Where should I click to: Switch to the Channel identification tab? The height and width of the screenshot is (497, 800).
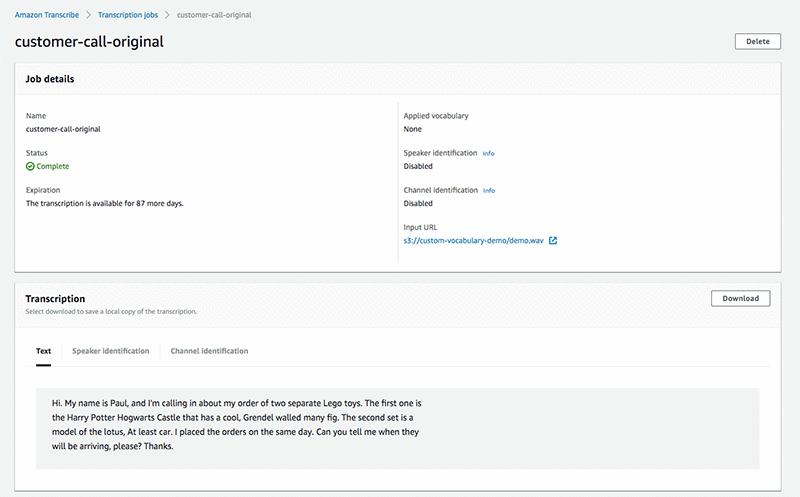pyautogui.click(x=209, y=351)
